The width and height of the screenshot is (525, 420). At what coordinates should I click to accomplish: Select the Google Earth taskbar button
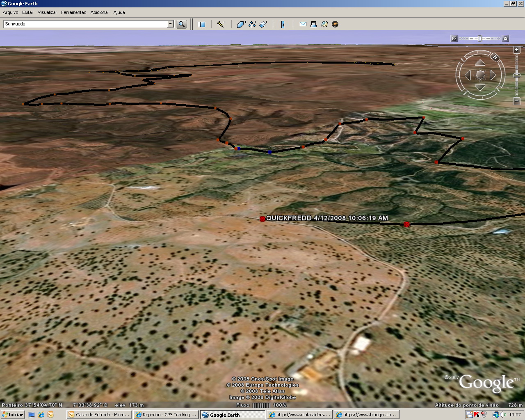(233, 415)
